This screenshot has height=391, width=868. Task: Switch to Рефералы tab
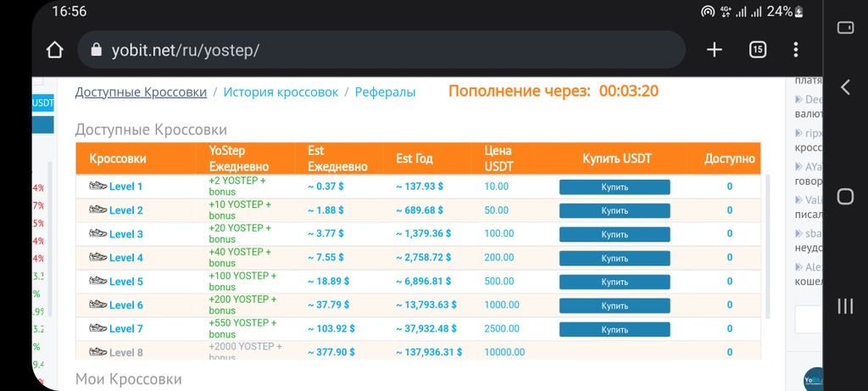(x=386, y=92)
